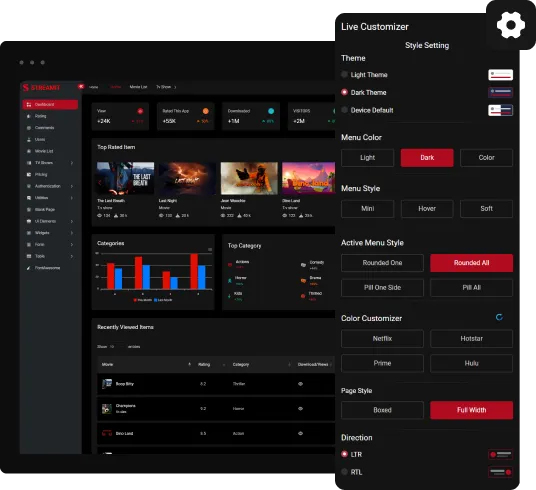
Task: Click the Movie List sidebar icon
Action: [x=29, y=151]
